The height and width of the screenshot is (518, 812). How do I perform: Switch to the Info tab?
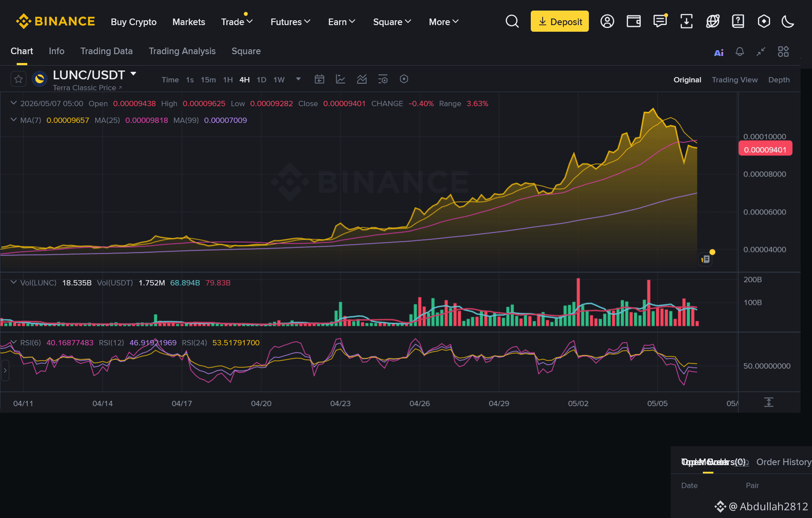(57, 51)
